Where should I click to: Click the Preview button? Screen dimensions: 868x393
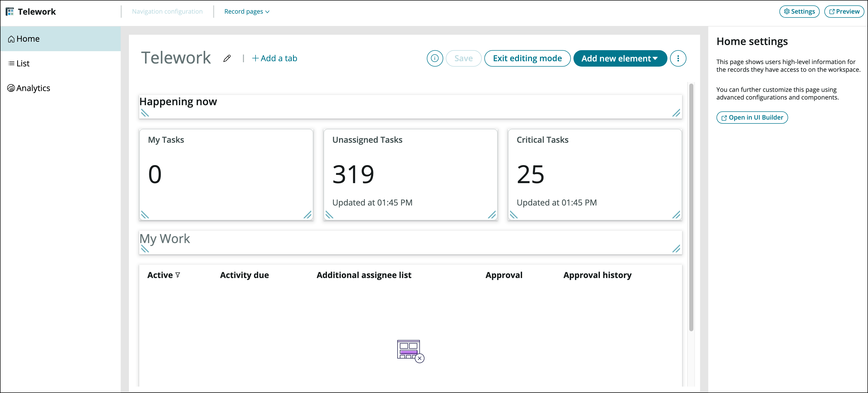click(844, 12)
